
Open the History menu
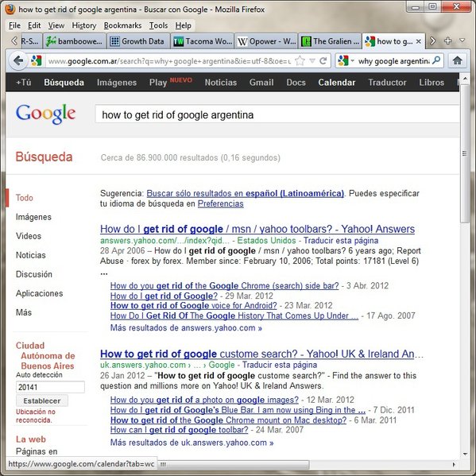point(83,25)
